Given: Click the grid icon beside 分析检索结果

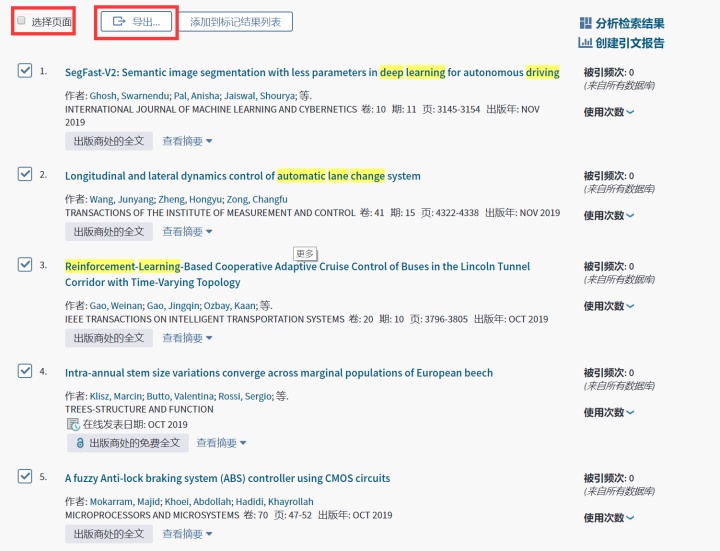Looking at the screenshot, I should click(x=585, y=23).
